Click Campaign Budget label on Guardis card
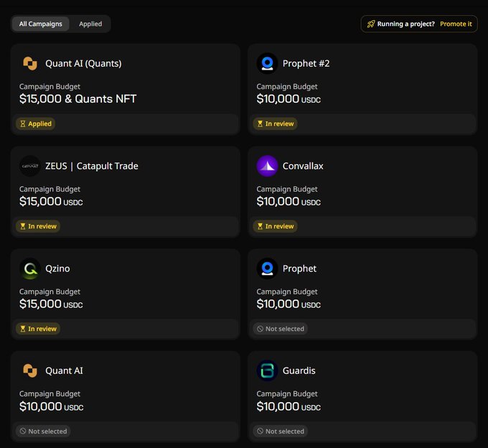 tap(287, 394)
